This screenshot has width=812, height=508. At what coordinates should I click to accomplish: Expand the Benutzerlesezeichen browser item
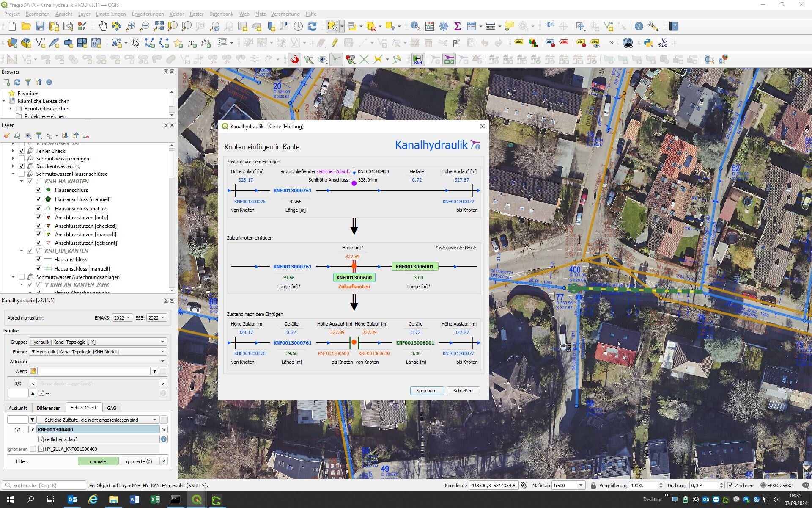[x=11, y=108]
